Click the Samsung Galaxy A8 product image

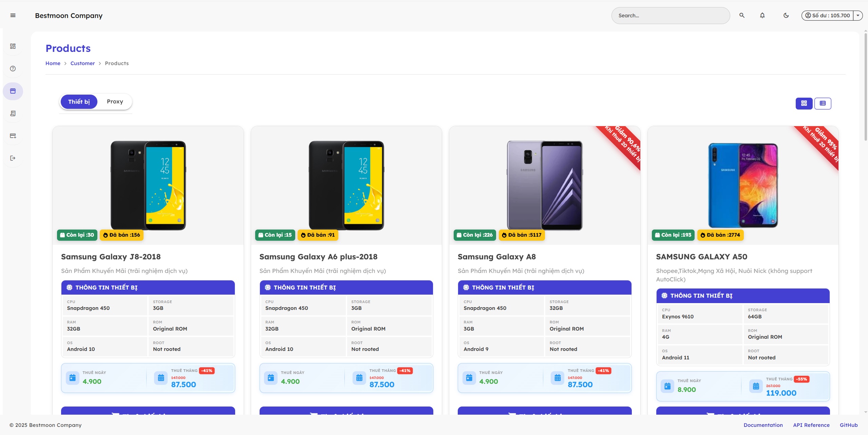coord(544,185)
